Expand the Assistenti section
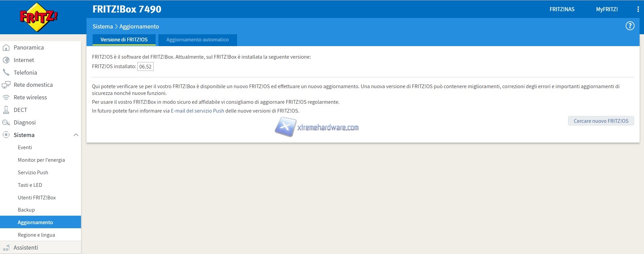 (x=26, y=248)
